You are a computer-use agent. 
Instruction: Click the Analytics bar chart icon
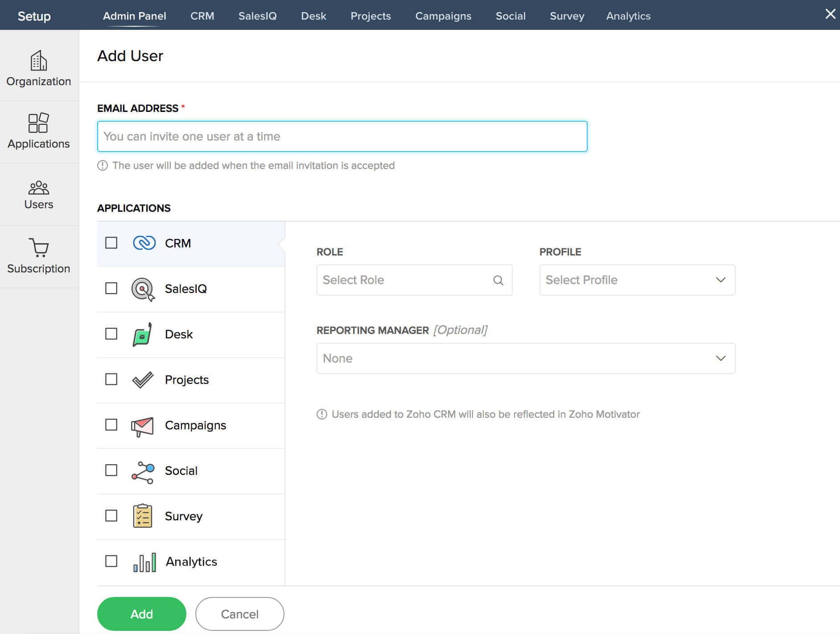tap(144, 562)
